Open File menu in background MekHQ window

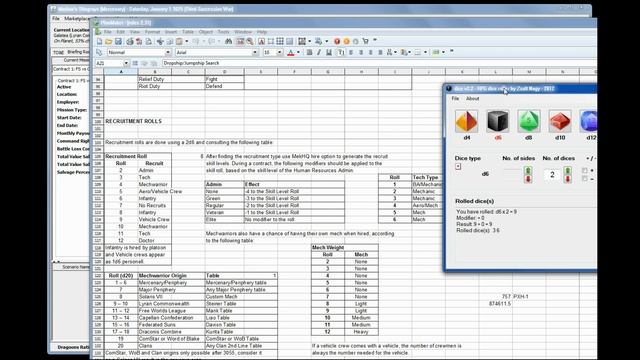click(x=56, y=19)
